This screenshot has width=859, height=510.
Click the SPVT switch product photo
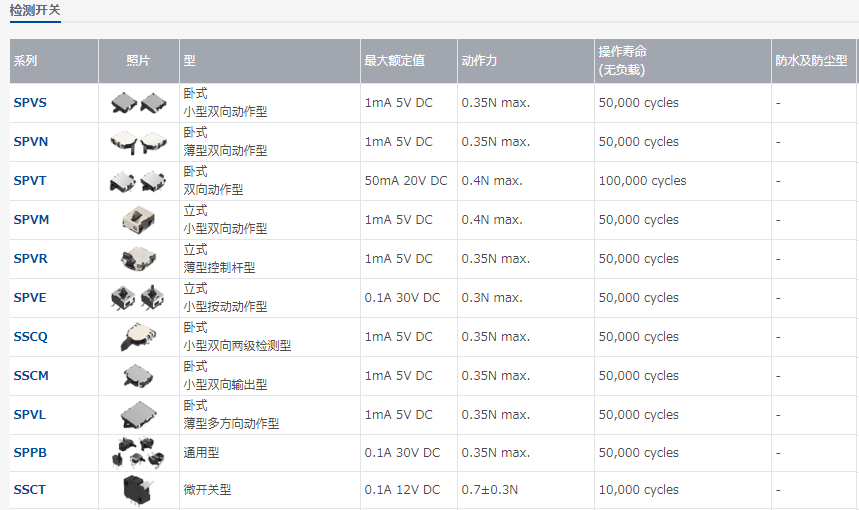pyautogui.click(x=138, y=181)
